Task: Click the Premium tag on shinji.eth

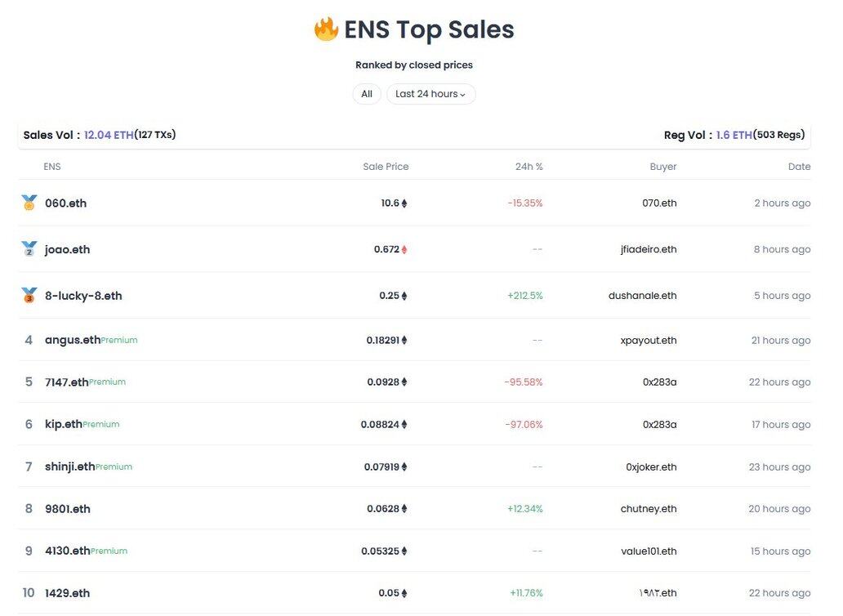Action: [114, 467]
